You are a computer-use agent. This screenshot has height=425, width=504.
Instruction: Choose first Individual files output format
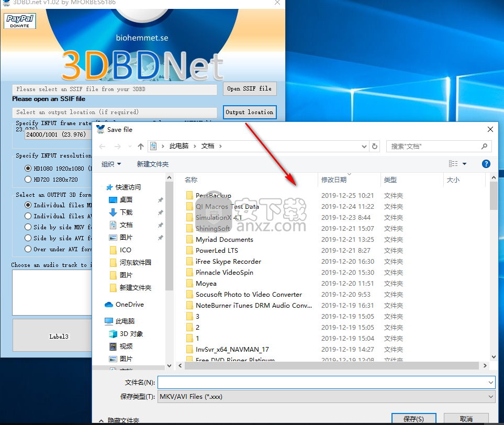[x=28, y=205]
